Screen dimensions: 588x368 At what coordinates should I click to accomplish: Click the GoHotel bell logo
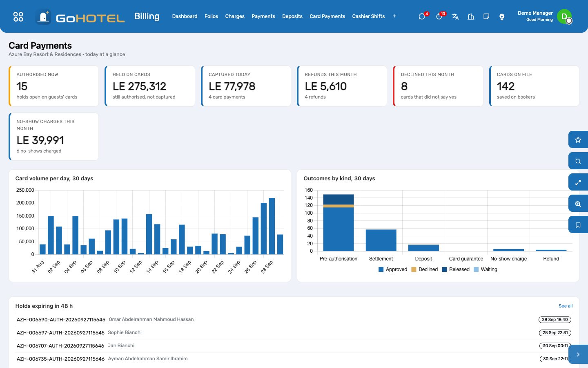pos(43,17)
